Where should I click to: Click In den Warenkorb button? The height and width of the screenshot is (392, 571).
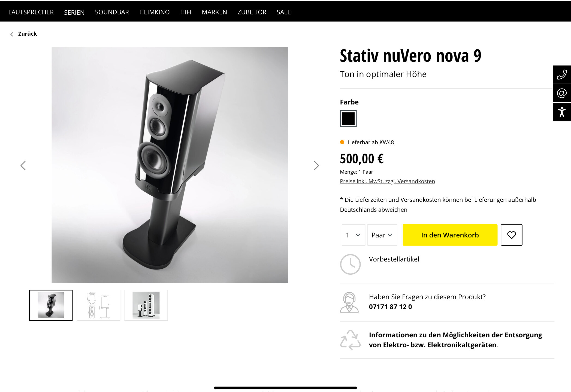(x=450, y=235)
